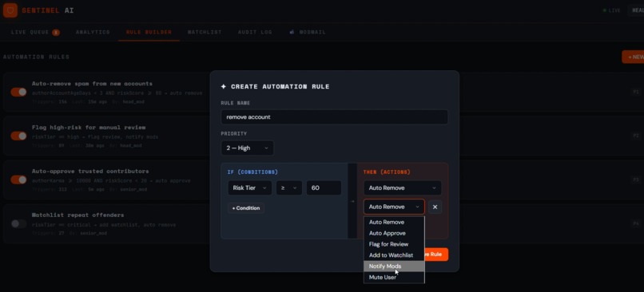Click the condition value field showing 60
Viewport: 644px width, 292px height.
324,187
